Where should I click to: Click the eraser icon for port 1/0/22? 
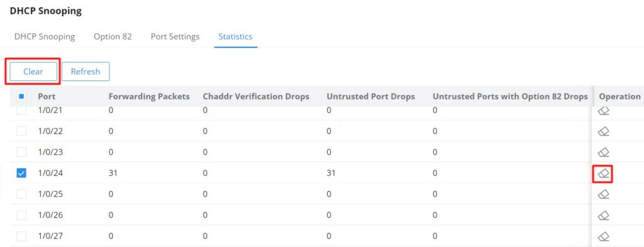(x=603, y=131)
